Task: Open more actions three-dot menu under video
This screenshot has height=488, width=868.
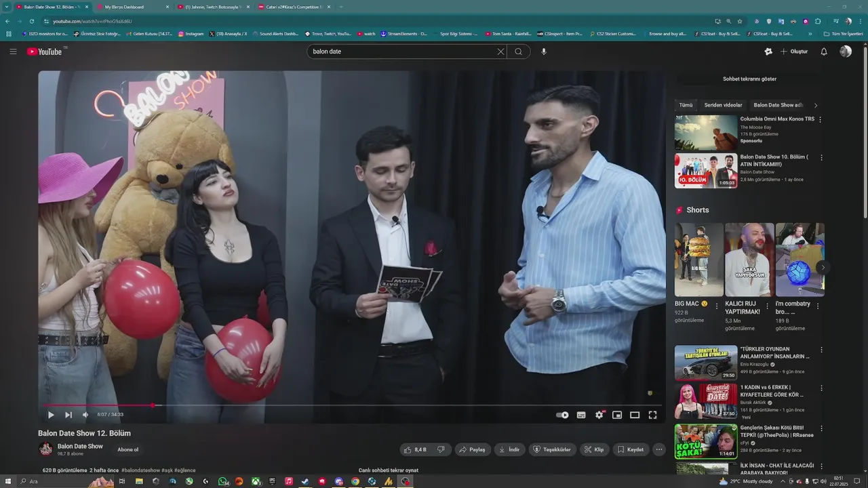Action: click(x=658, y=449)
